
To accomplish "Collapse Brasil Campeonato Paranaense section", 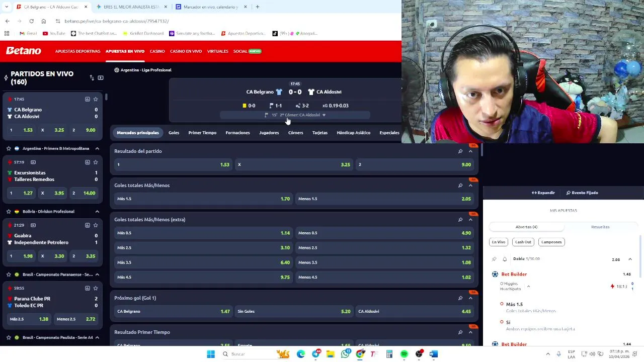I will pyautogui.click(x=97, y=275).
